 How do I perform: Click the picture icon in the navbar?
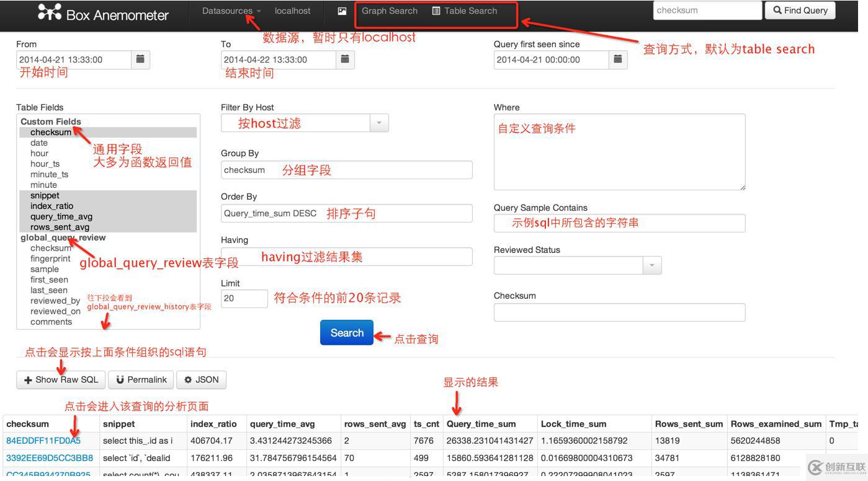(x=342, y=11)
